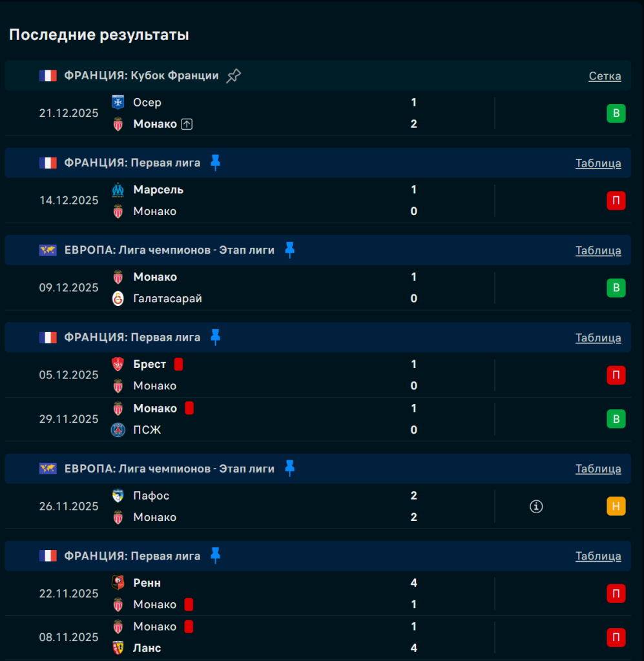Click the Брест team logo

(x=118, y=365)
